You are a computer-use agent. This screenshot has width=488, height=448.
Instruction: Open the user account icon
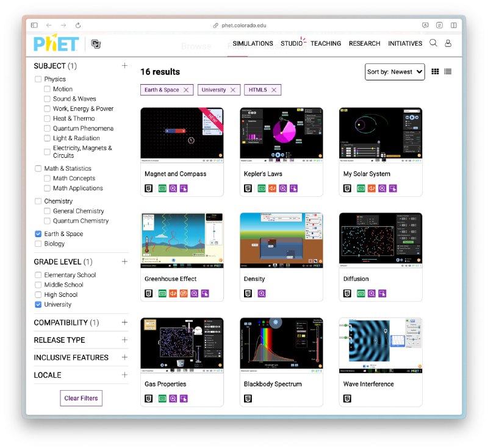[x=448, y=43]
